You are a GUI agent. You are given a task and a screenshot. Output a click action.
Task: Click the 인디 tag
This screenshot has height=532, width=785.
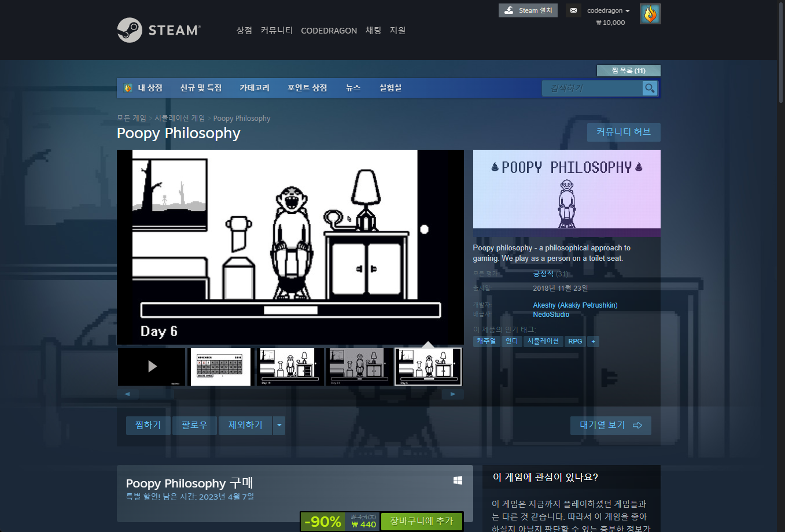(511, 341)
